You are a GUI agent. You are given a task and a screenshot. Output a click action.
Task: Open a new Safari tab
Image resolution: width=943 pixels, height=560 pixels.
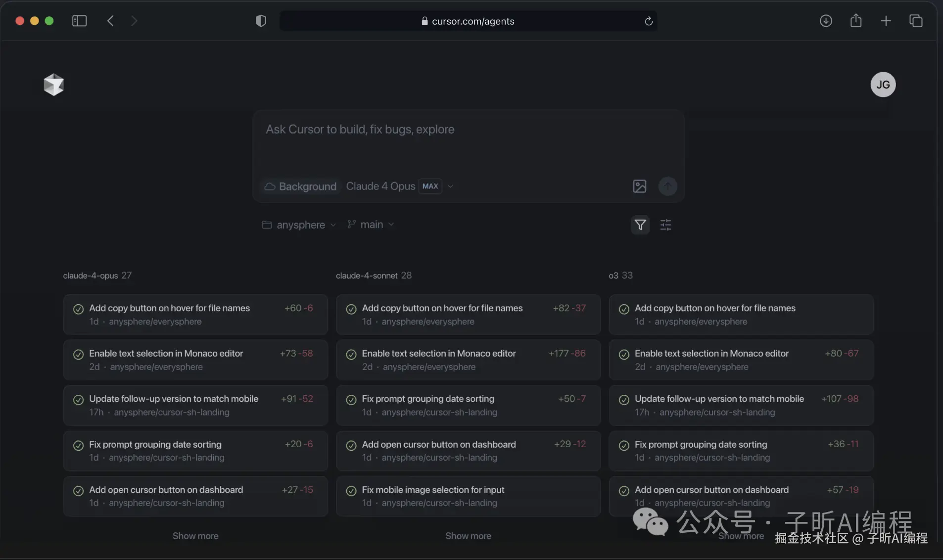tap(886, 21)
